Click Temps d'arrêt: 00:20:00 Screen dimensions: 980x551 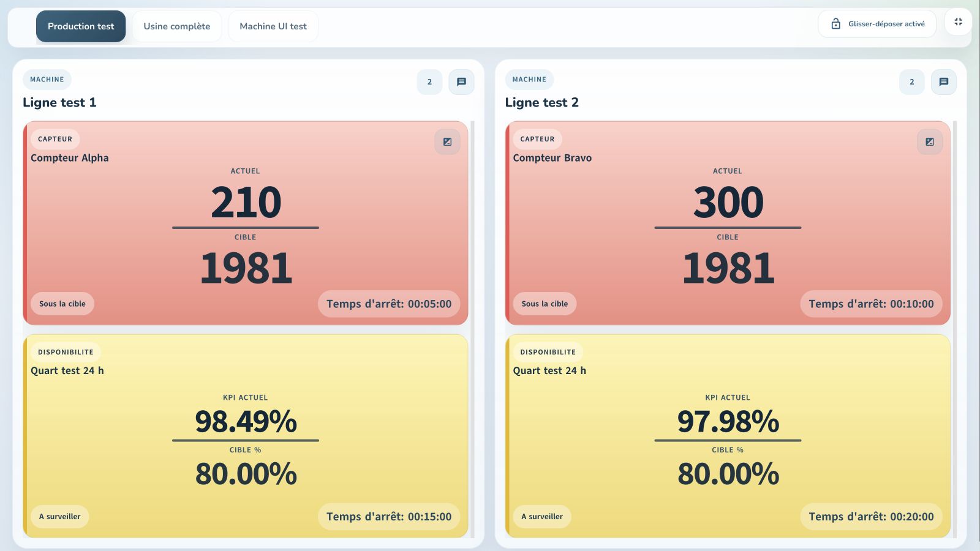click(871, 517)
